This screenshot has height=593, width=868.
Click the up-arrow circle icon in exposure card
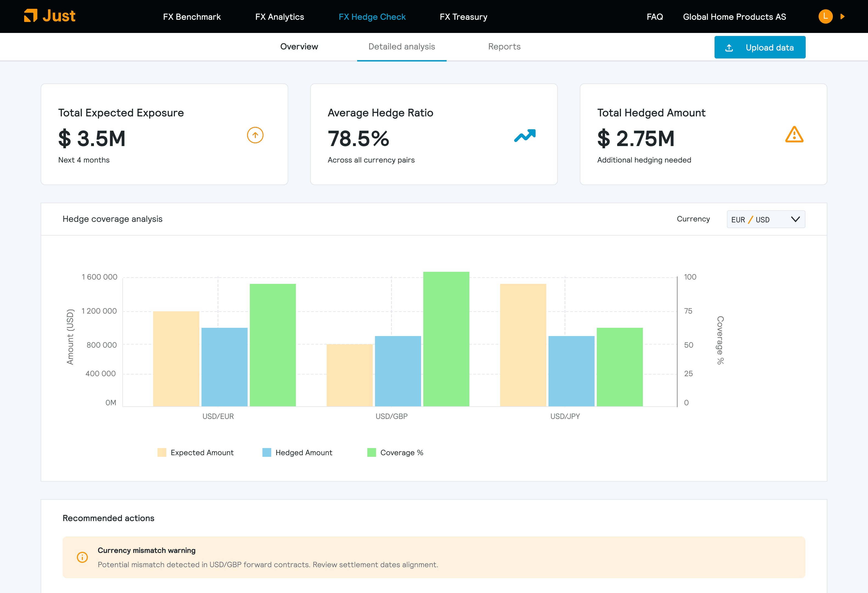[255, 135]
